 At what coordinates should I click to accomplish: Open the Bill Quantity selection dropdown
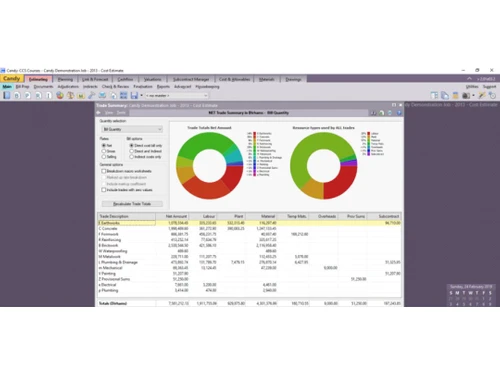(132, 129)
